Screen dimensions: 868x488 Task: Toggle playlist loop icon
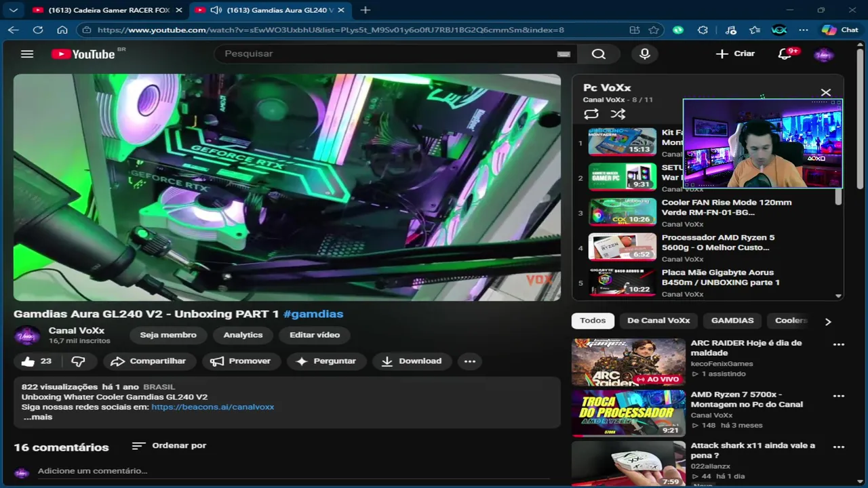pos(591,115)
